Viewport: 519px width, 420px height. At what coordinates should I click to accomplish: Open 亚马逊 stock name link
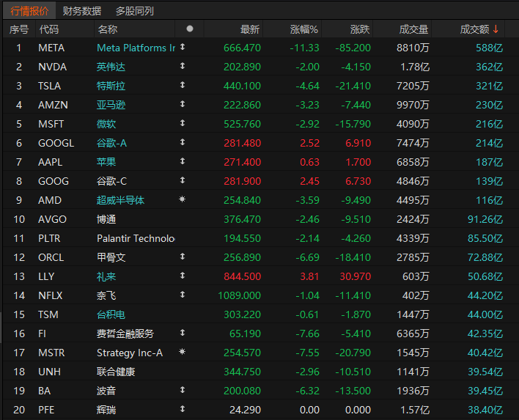(111, 105)
